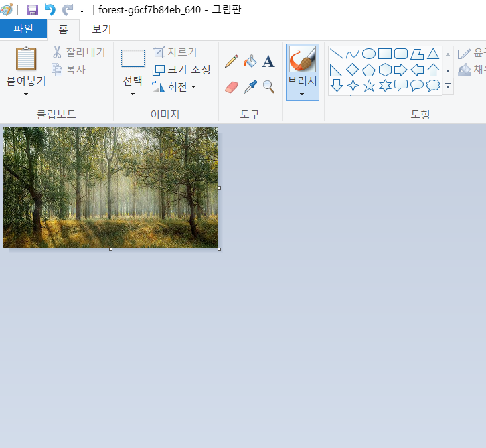This screenshot has width=486, height=448.
Task: Click 잘라내기 (cut) button
Action: point(80,52)
